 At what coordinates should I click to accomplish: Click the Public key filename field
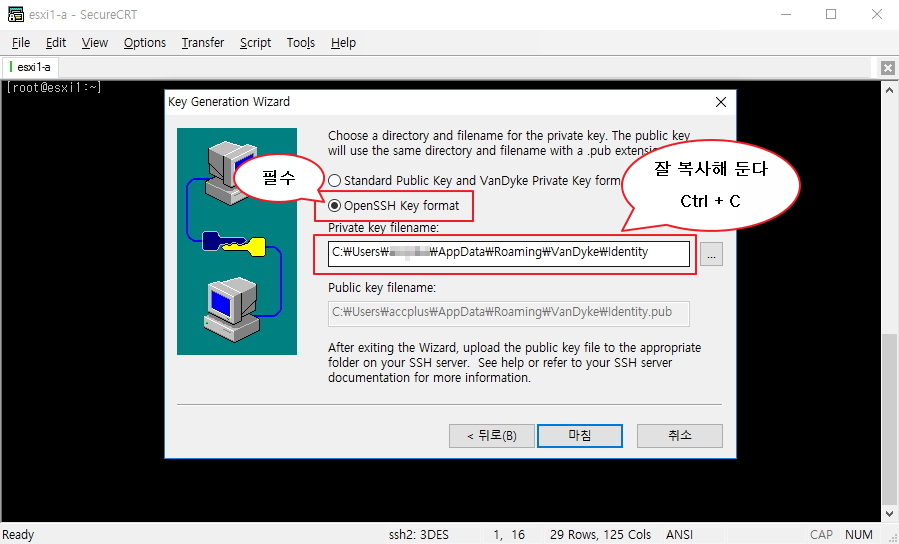[509, 313]
